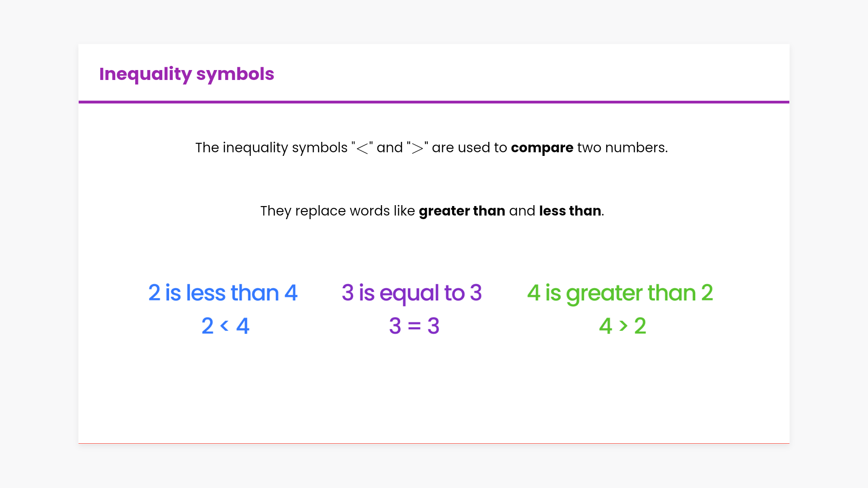The height and width of the screenshot is (488, 868).
Task: Click the bold word "compare"
Action: (x=542, y=148)
